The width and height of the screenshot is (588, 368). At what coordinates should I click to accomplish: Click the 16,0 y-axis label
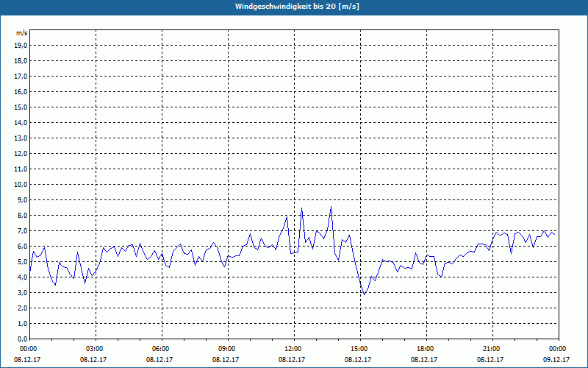click(21, 91)
